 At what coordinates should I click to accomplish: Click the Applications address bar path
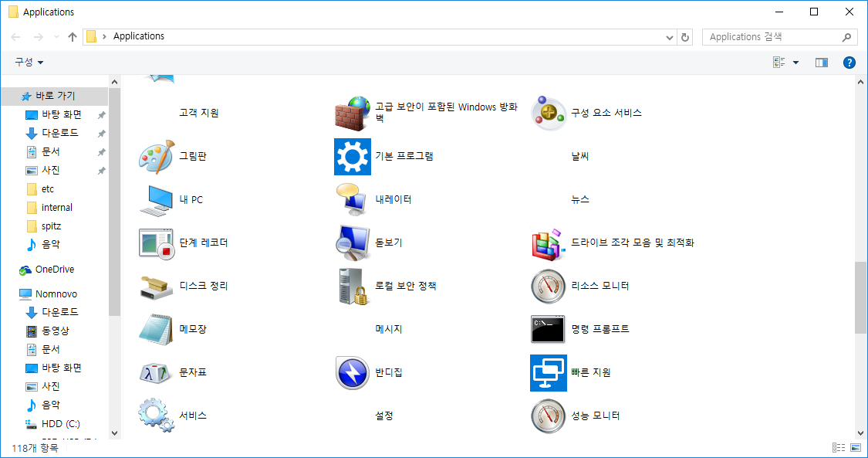pyautogui.click(x=139, y=36)
